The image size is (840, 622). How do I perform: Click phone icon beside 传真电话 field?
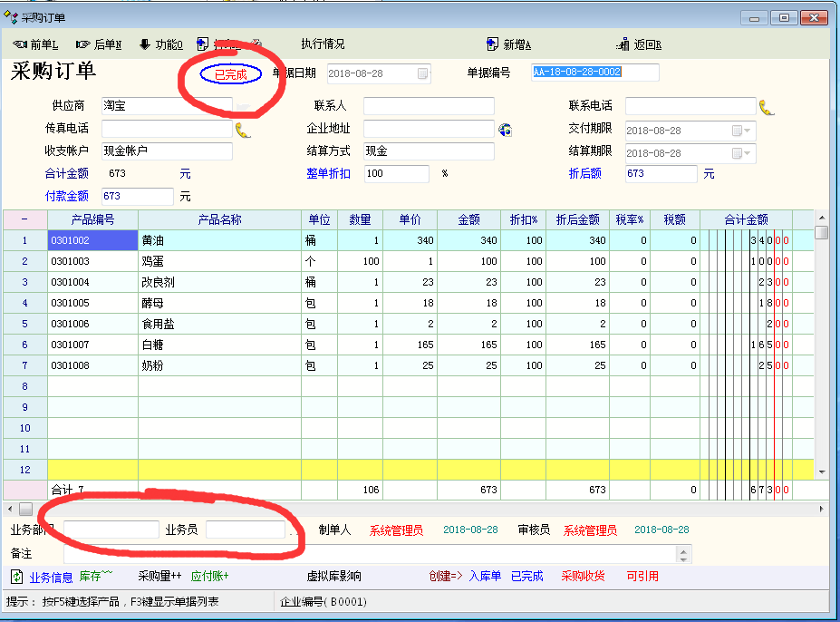pyautogui.click(x=243, y=129)
